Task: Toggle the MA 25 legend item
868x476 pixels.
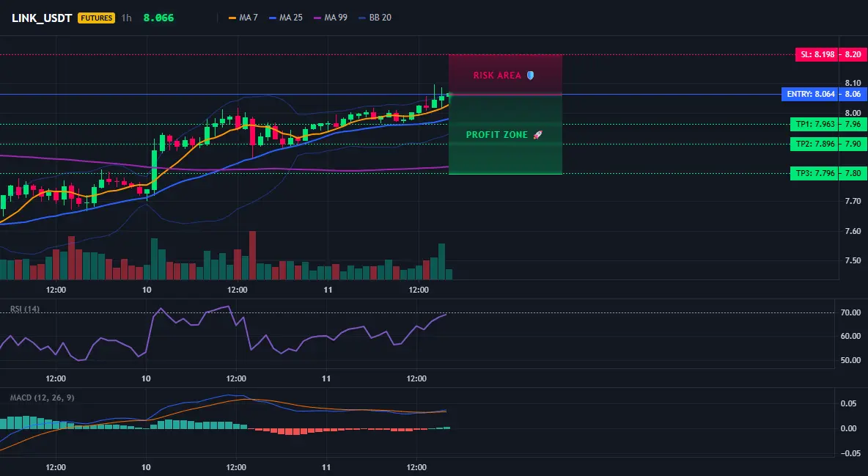Action: (286, 18)
